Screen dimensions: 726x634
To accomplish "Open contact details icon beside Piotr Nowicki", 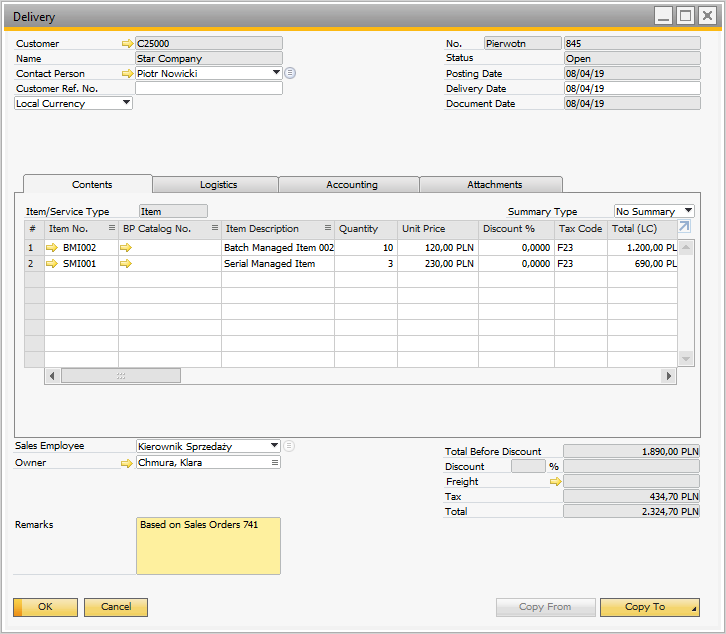I will point(290,73).
